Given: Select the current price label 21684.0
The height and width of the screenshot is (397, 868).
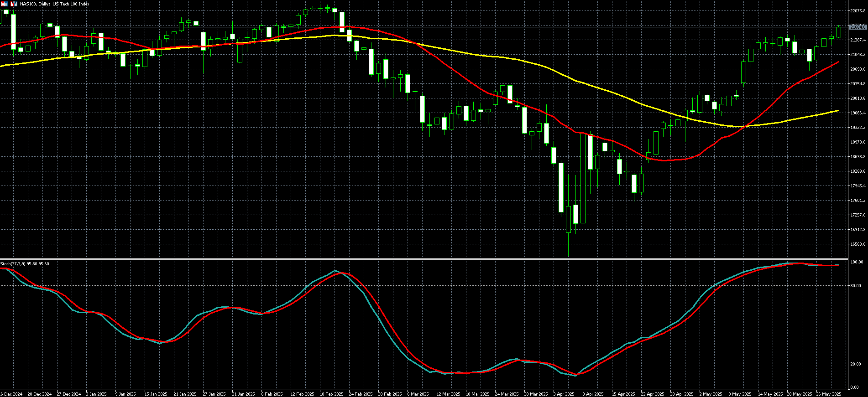Looking at the screenshot, I should coord(858,27).
